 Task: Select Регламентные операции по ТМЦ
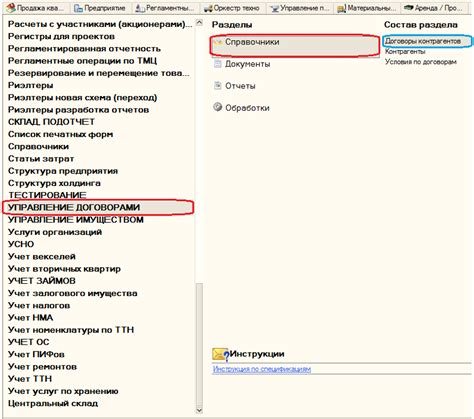click(x=82, y=61)
